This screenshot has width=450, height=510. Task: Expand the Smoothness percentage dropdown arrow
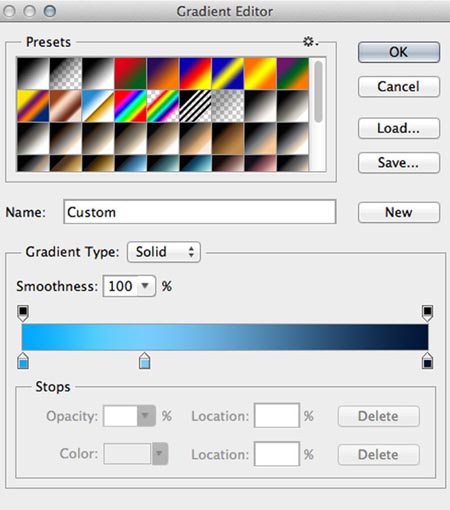145,286
